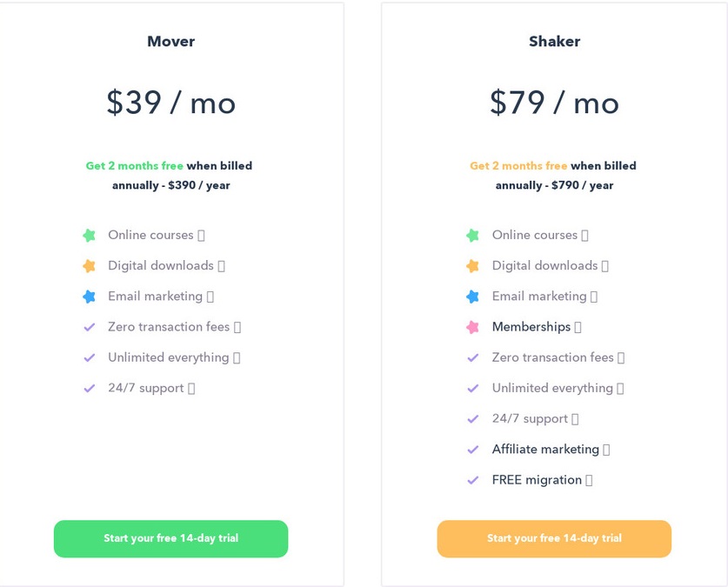Open info icon next to Mover's Email marketing
The height and width of the screenshot is (587, 728).
(x=210, y=297)
